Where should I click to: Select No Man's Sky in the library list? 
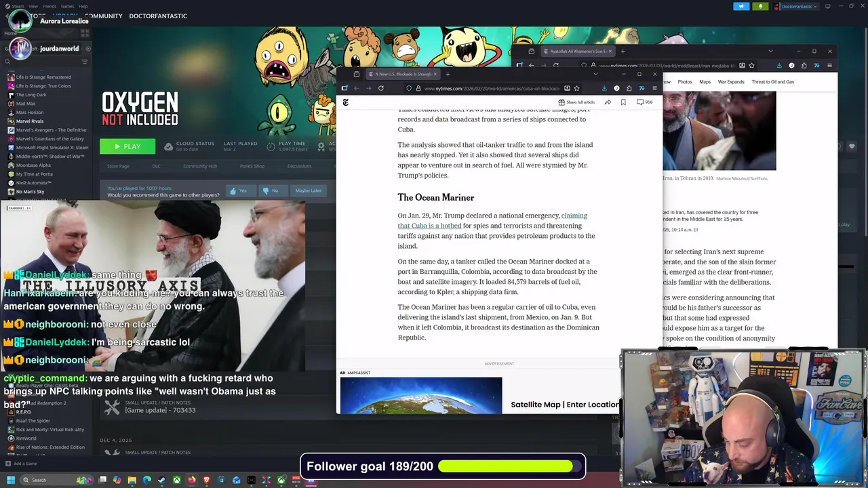click(x=31, y=192)
